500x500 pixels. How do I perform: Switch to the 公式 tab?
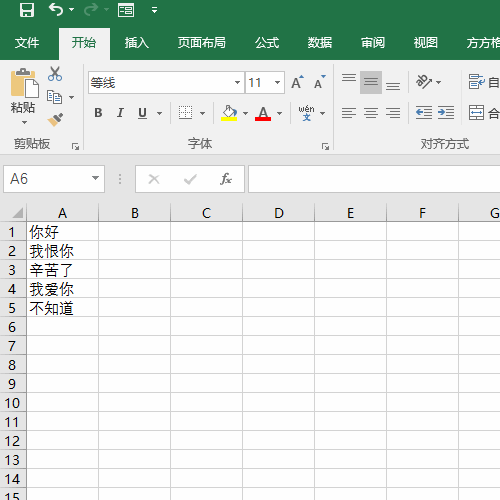267,43
